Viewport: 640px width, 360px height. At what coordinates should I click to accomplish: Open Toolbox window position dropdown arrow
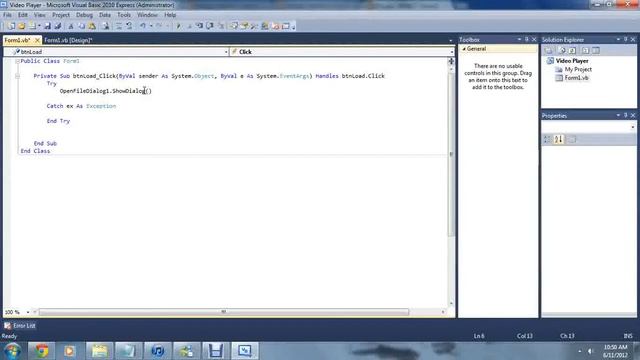(519, 40)
